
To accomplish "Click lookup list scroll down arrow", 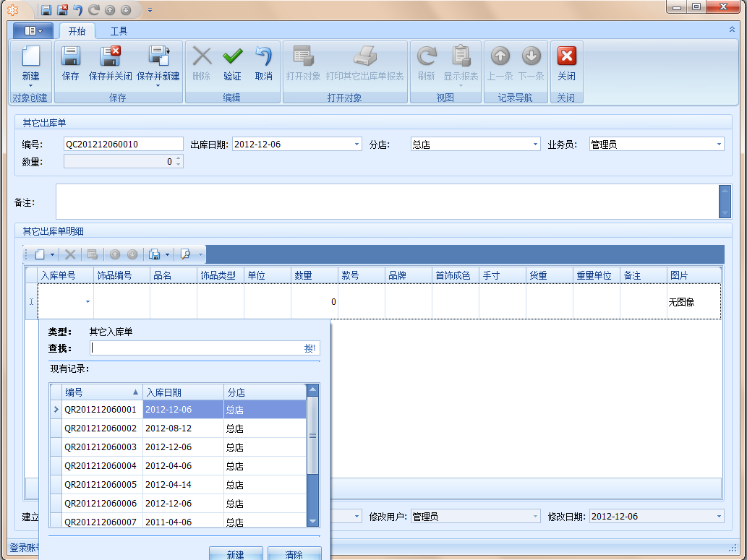I will pyautogui.click(x=312, y=522).
